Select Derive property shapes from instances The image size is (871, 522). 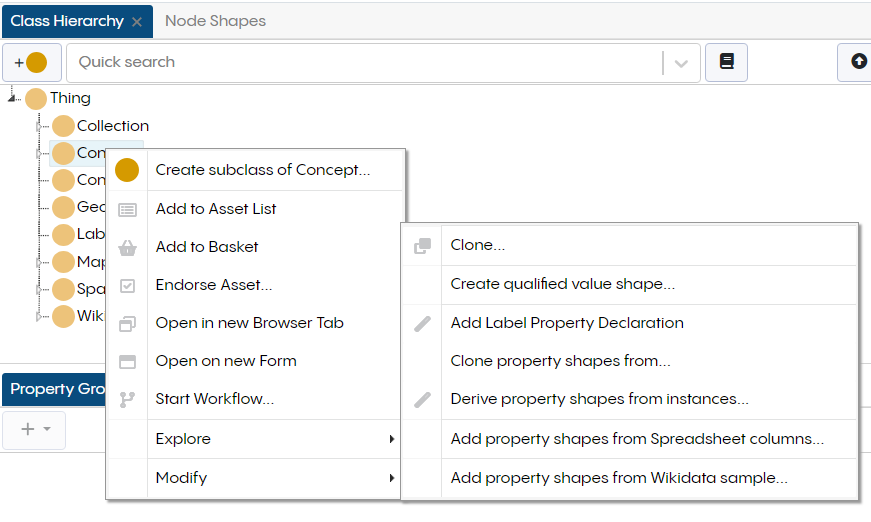(x=630, y=399)
